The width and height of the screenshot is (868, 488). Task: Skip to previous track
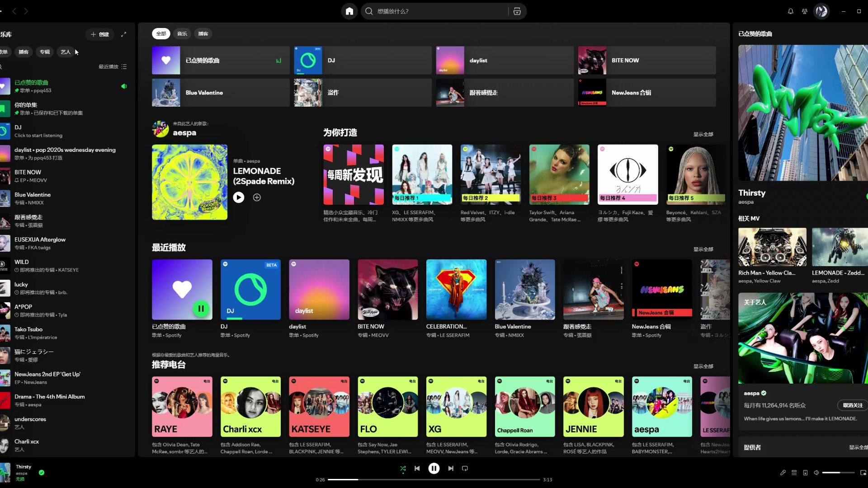pyautogui.click(x=417, y=469)
